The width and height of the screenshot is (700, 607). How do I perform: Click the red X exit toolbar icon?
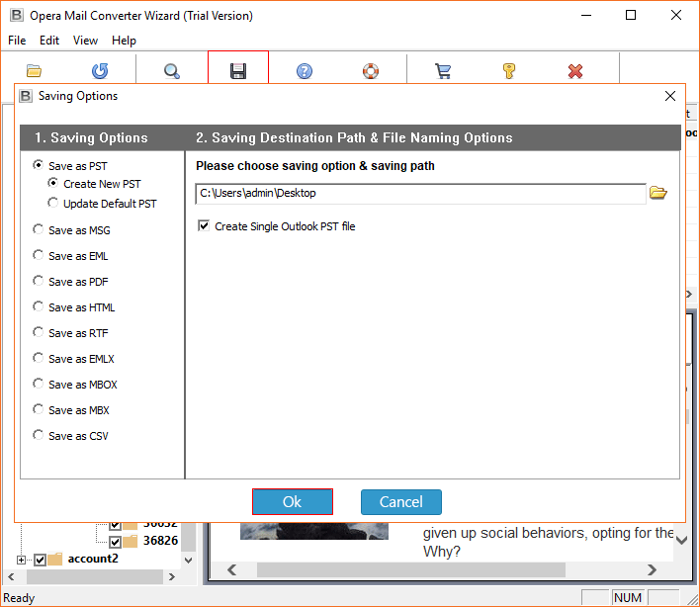575,71
